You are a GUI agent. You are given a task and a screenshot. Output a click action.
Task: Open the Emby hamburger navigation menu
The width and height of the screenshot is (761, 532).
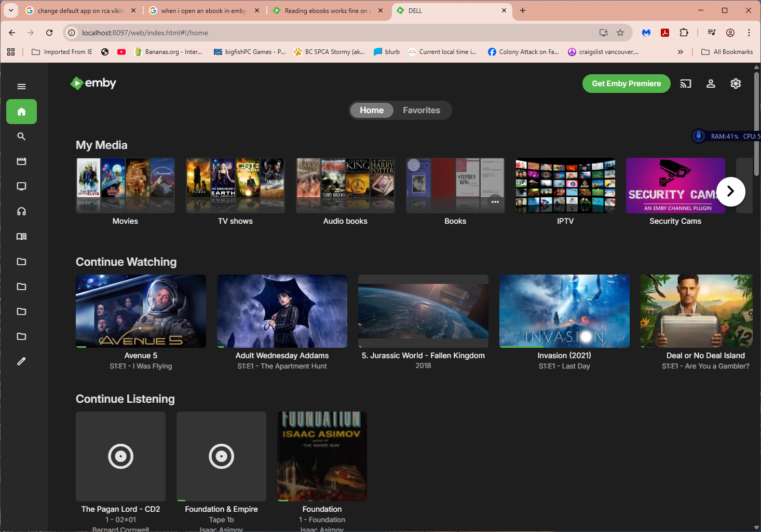coord(21,87)
